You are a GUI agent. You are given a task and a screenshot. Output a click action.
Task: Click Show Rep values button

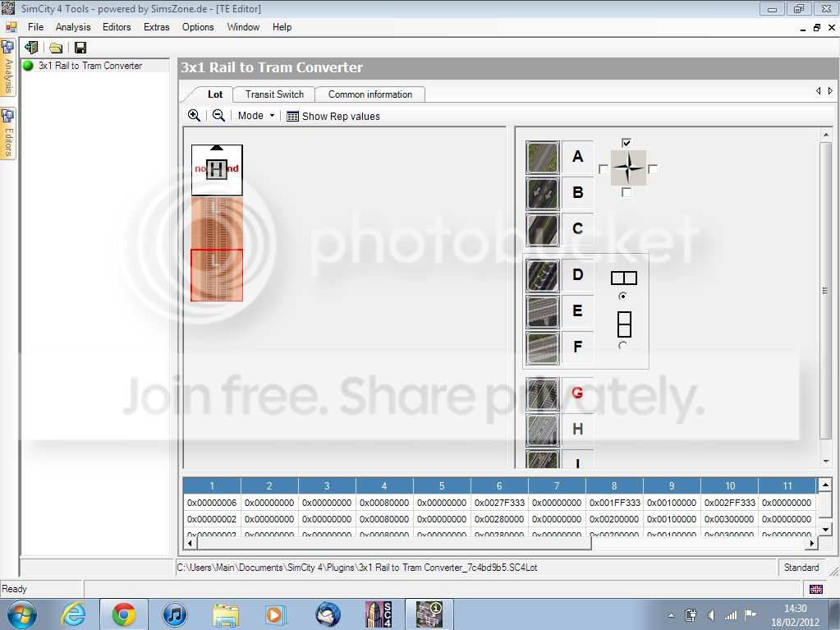333,117
